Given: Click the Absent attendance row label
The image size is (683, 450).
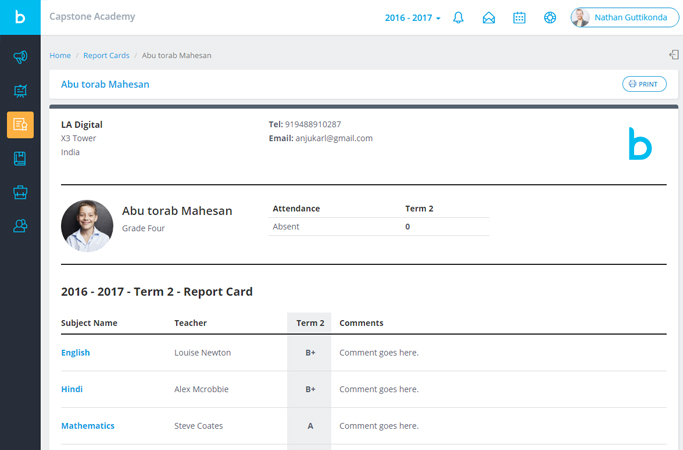Looking at the screenshot, I should (286, 227).
